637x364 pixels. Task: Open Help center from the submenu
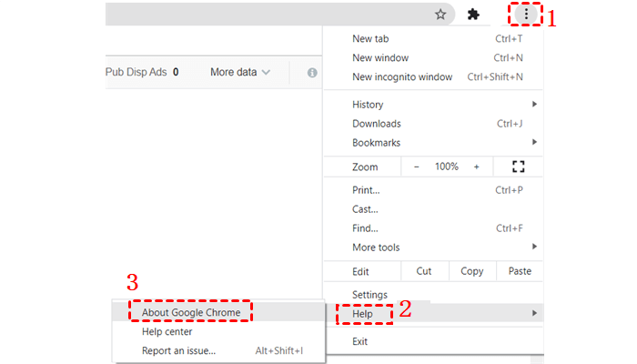218,332
